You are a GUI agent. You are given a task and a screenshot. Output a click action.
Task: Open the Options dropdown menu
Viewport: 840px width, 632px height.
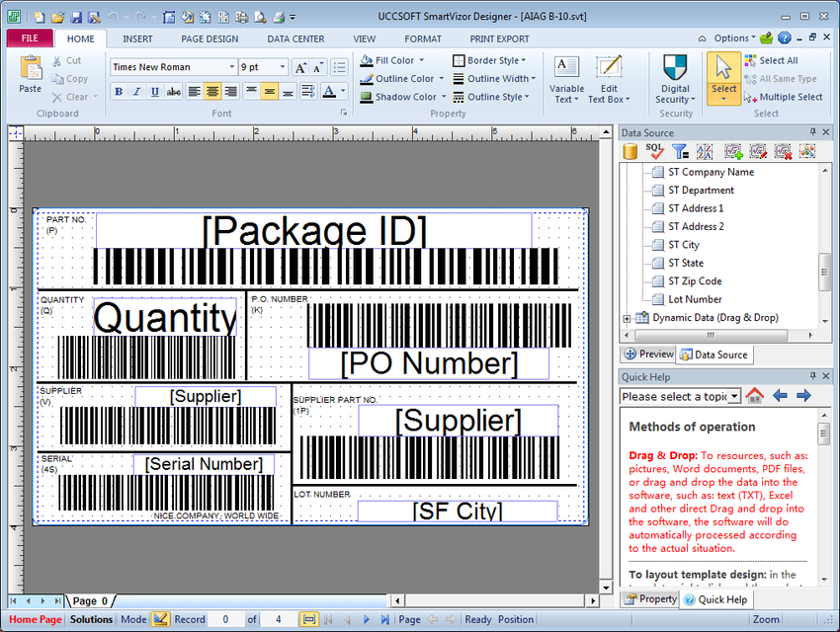pyautogui.click(x=734, y=38)
